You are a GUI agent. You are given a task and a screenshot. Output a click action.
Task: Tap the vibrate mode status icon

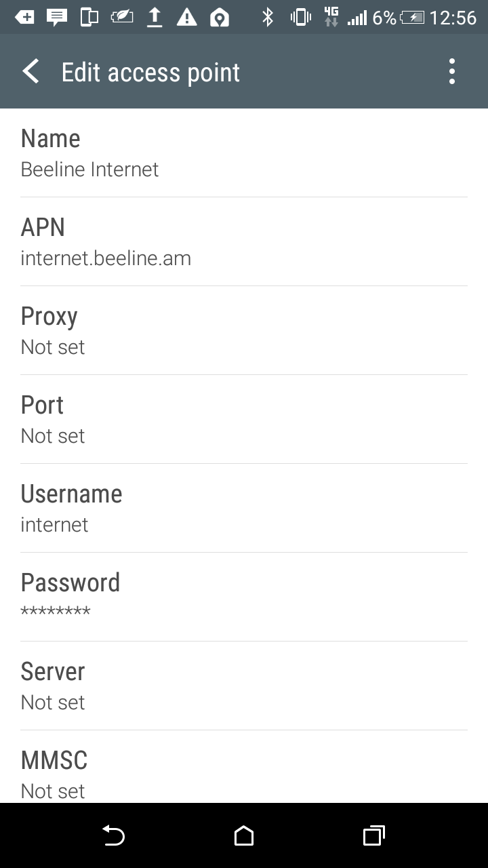(300, 17)
